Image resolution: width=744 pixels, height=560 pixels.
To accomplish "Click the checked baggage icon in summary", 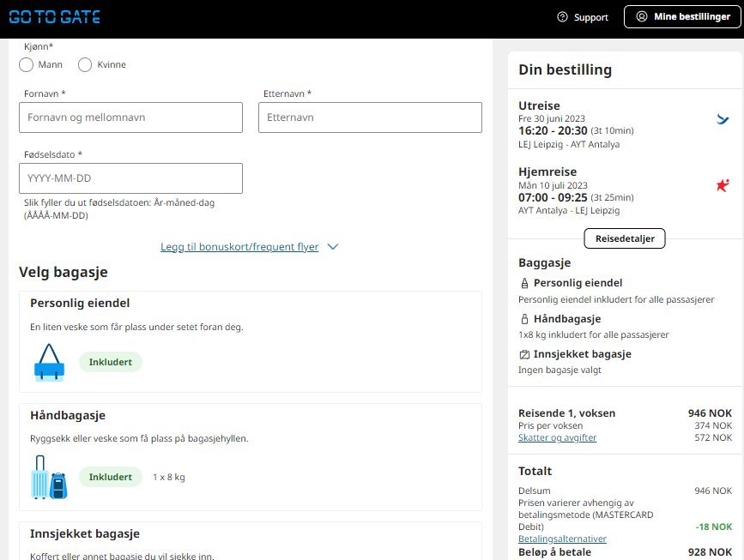I will pos(524,354).
